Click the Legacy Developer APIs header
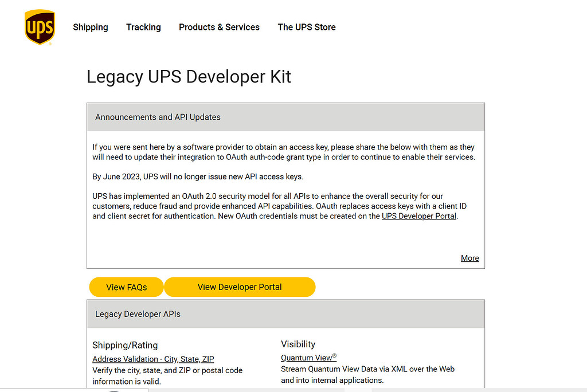This screenshot has width=587, height=392. coord(138,314)
